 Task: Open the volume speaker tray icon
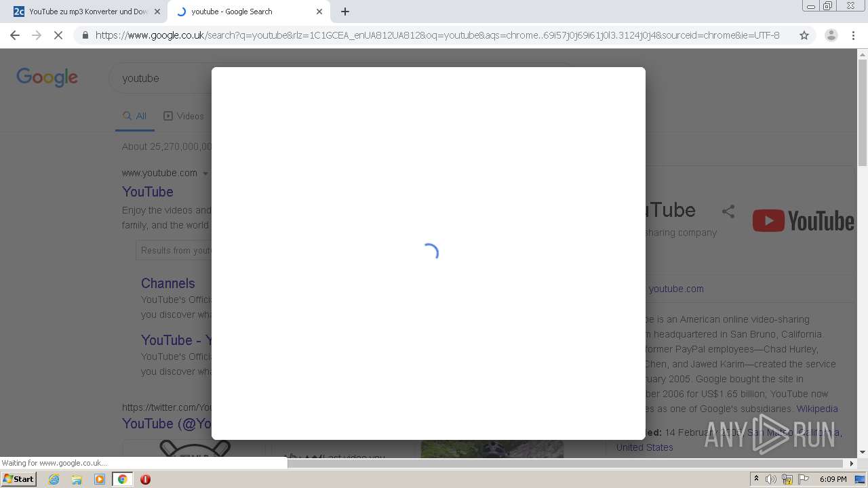coord(771,479)
